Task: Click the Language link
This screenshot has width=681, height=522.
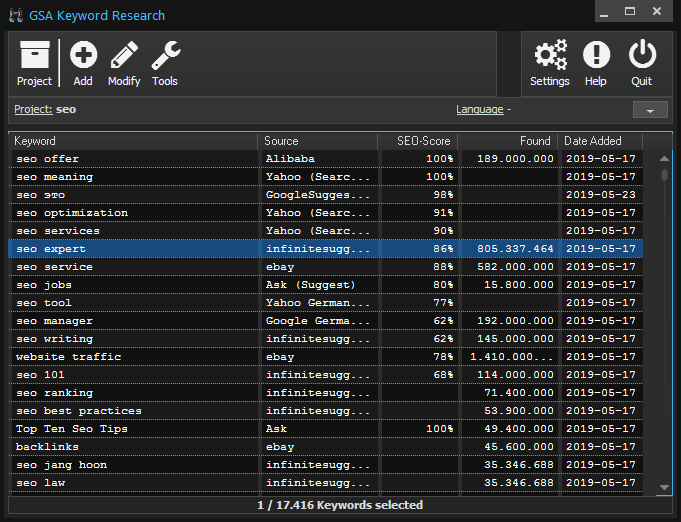Action: coord(479,109)
